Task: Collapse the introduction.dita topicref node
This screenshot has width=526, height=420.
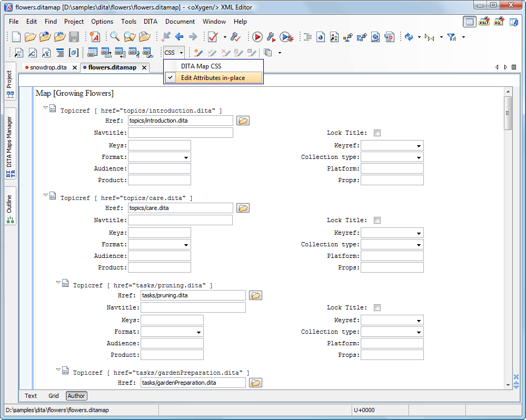Action: (45, 107)
